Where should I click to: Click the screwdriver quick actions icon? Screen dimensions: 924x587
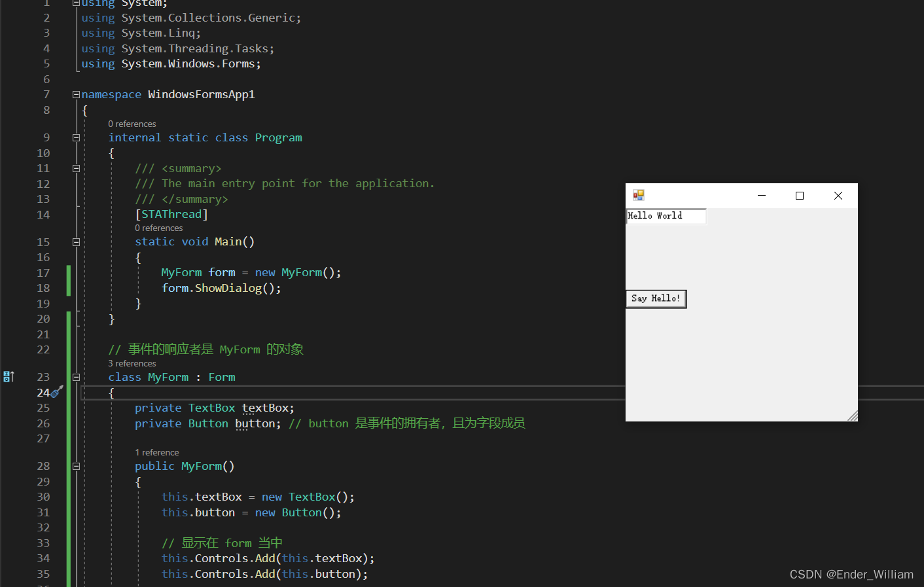pyautogui.click(x=57, y=392)
